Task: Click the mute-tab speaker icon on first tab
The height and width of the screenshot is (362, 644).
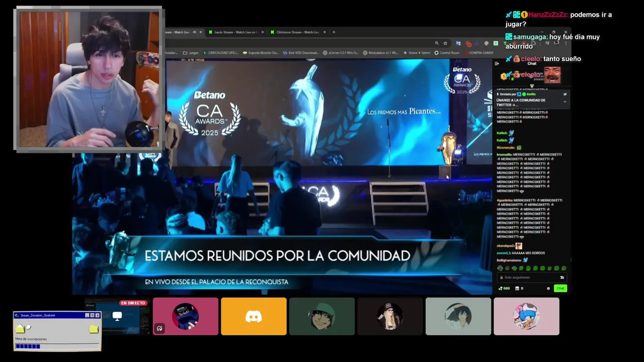Action: [194, 32]
